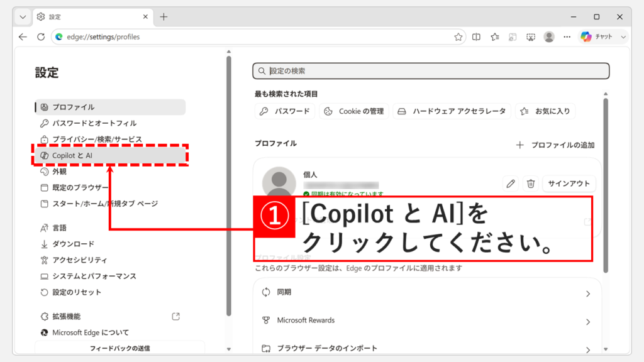Open 拡張機能 in sidebar

(110, 317)
